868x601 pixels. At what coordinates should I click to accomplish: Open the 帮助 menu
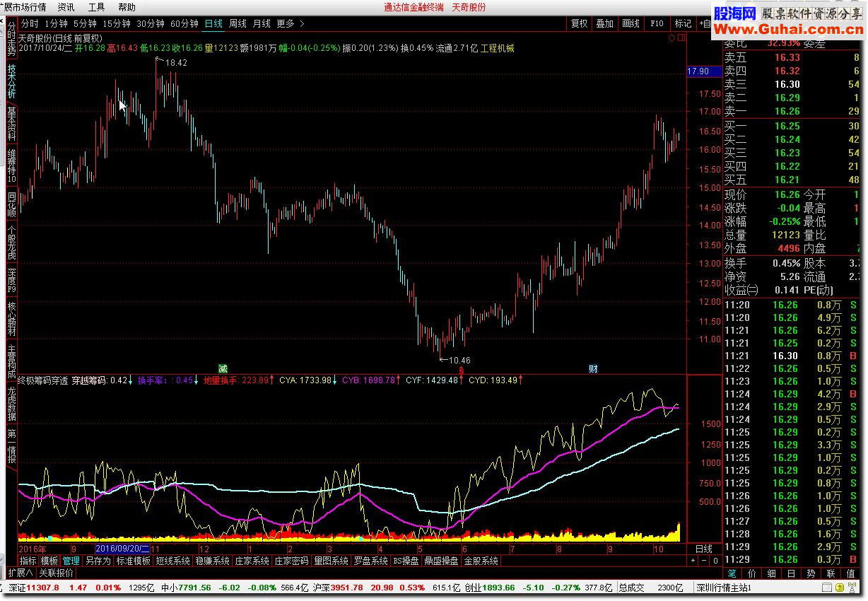point(127,7)
